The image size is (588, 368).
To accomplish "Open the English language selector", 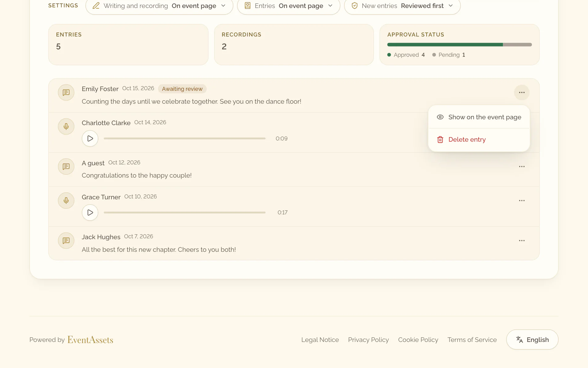I will (x=532, y=339).
